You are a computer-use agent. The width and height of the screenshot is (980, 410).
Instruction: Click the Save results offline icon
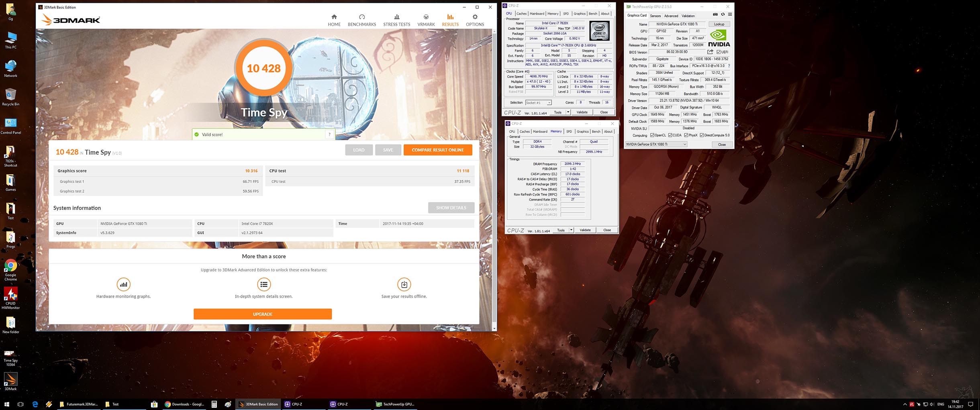pyautogui.click(x=404, y=284)
